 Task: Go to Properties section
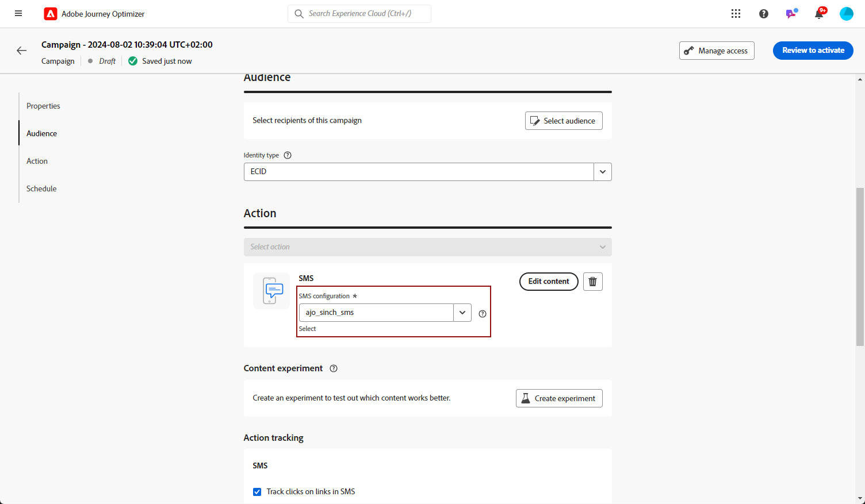click(43, 106)
